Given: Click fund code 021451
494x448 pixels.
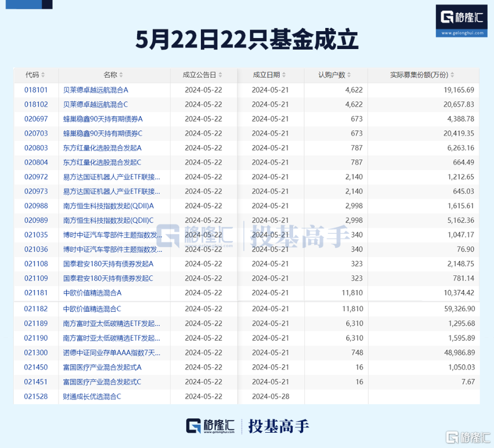Looking at the screenshot, I should coord(36,382).
